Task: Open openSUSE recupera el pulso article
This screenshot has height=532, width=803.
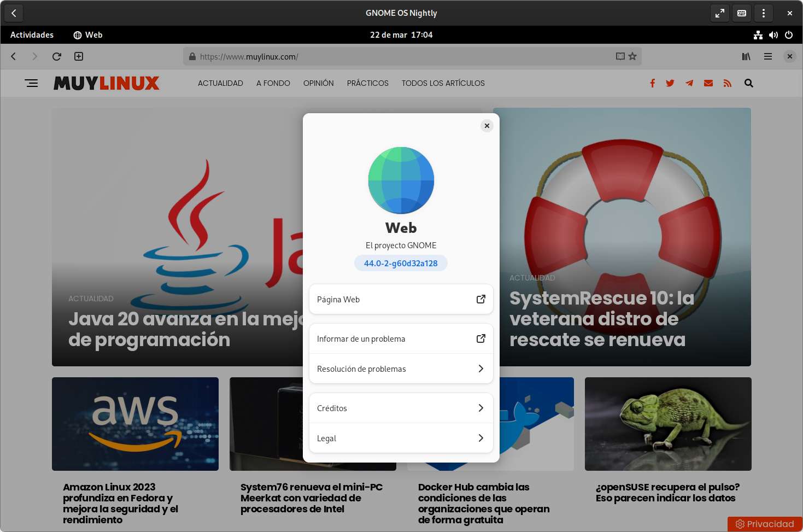Action: pyautogui.click(x=667, y=492)
